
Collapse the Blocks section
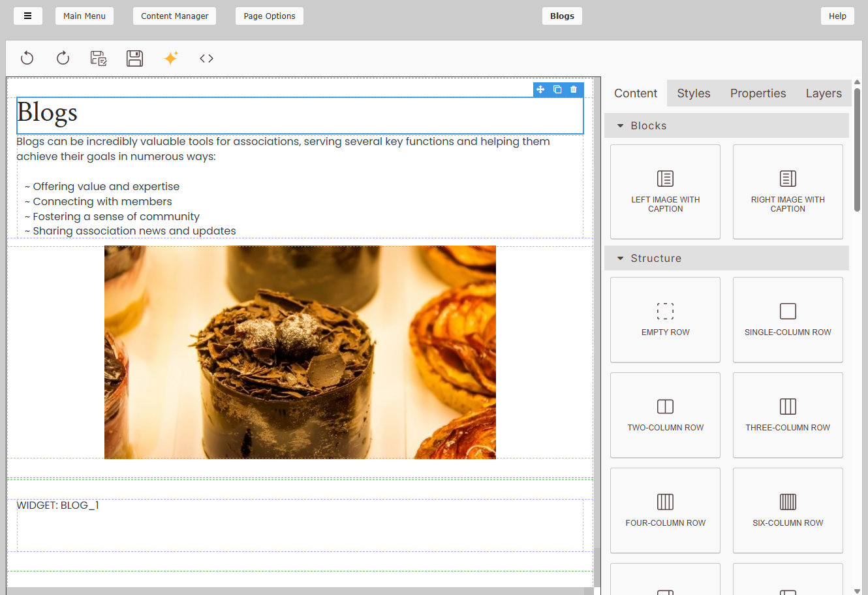726,125
